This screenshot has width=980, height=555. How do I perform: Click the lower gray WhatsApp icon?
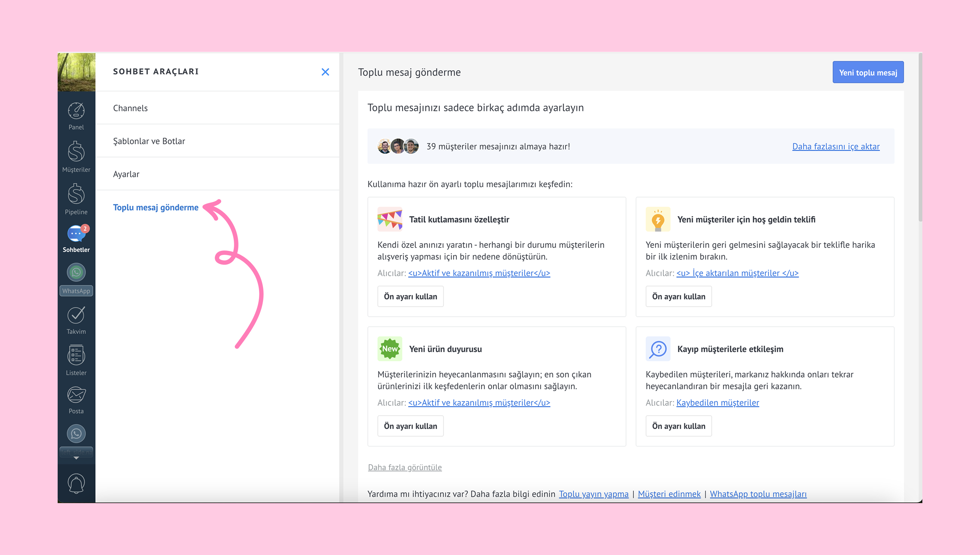pyautogui.click(x=76, y=434)
